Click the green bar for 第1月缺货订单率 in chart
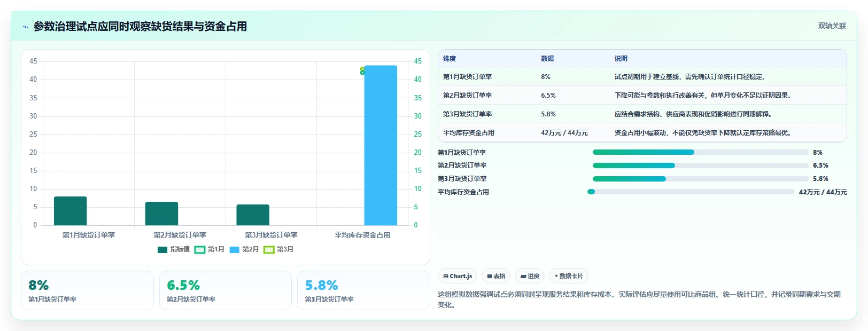 click(71, 211)
